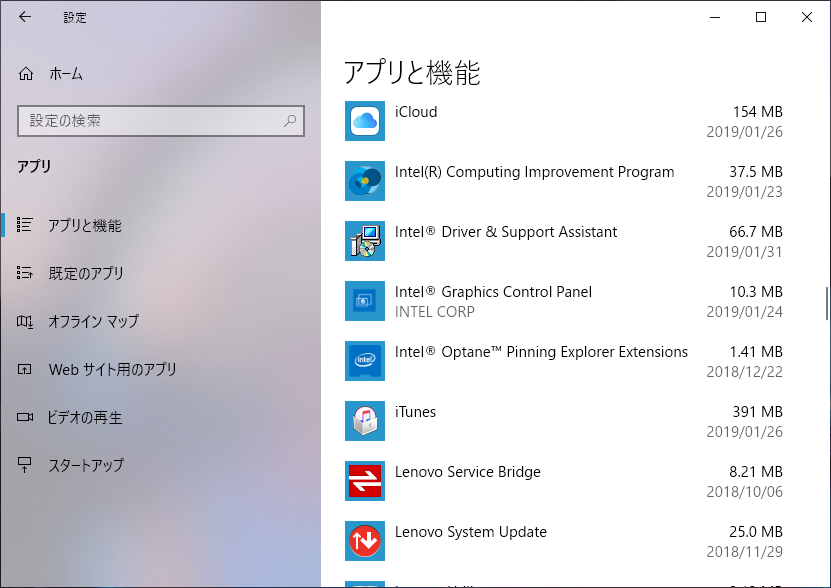Open スタートアップ settings
The height and width of the screenshot is (588, 831).
(86, 466)
